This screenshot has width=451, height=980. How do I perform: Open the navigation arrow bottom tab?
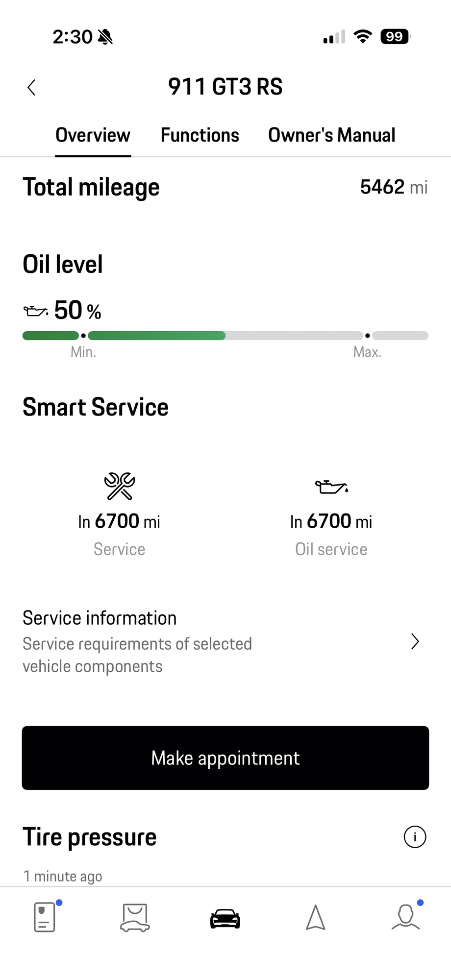pyautogui.click(x=315, y=917)
